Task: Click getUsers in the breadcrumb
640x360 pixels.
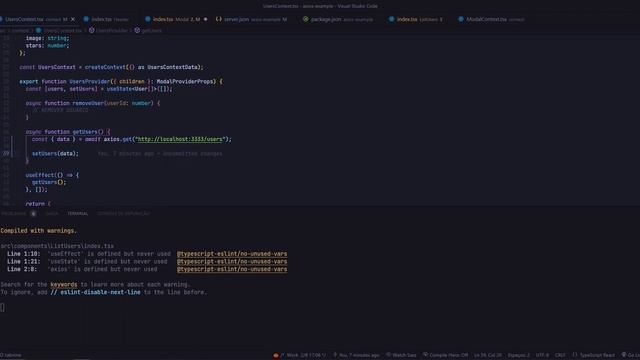Action: click(151, 31)
